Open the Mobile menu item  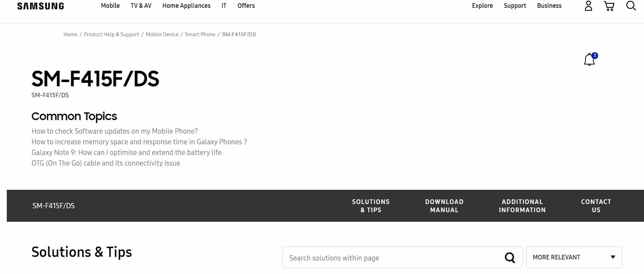click(110, 6)
